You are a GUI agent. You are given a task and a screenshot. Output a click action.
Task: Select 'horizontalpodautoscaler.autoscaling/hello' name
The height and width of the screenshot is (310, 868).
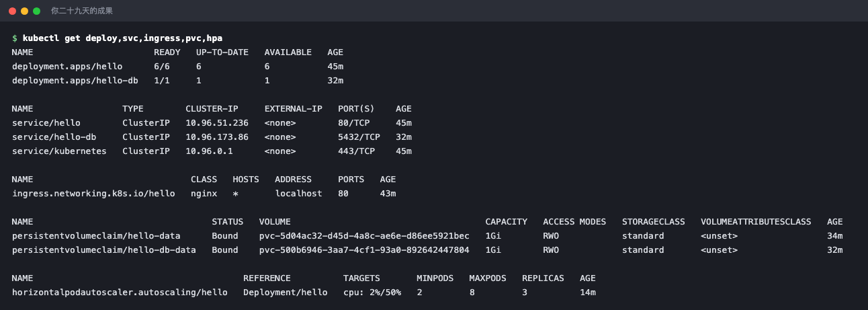click(120, 293)
